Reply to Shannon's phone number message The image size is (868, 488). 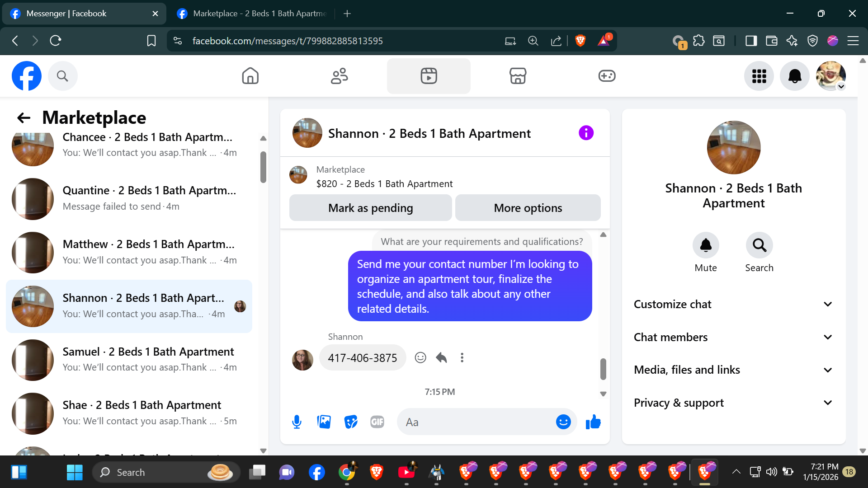coord(441,358)
